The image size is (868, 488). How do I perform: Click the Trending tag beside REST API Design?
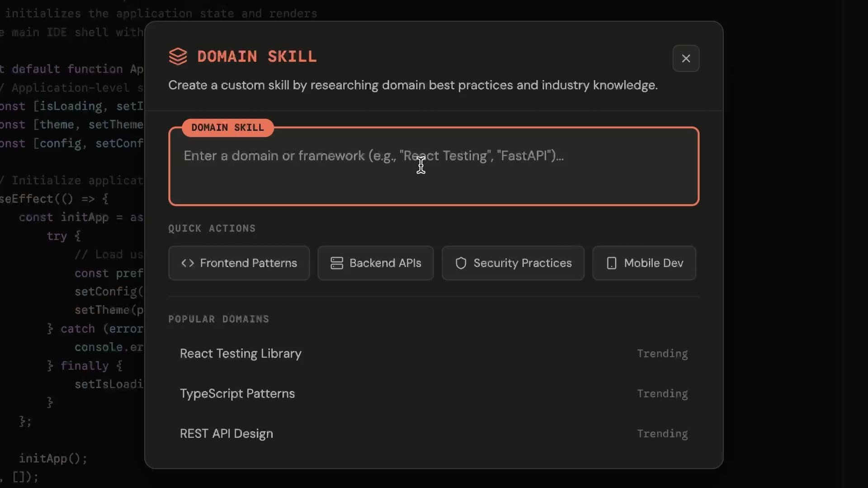[662, 434]
